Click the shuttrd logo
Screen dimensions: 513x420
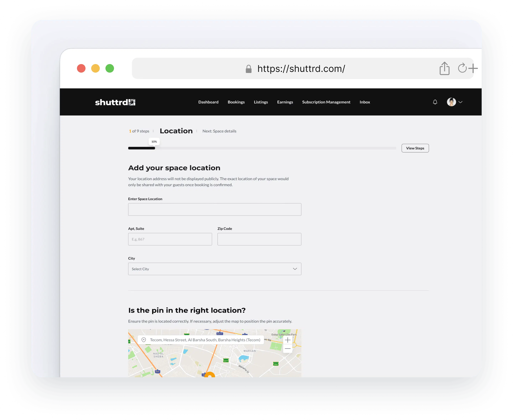click(115, 102)
